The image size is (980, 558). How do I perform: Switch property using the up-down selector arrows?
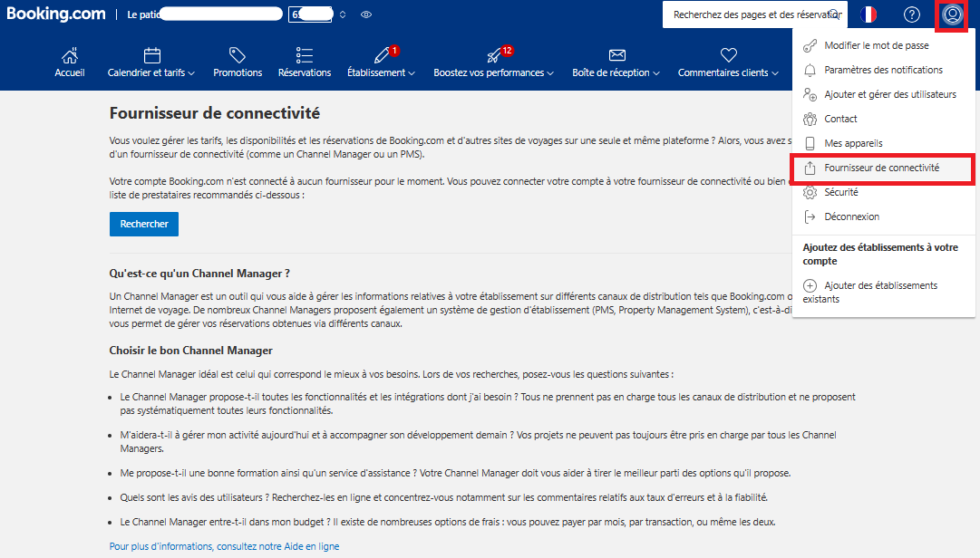tap(343, 14)
